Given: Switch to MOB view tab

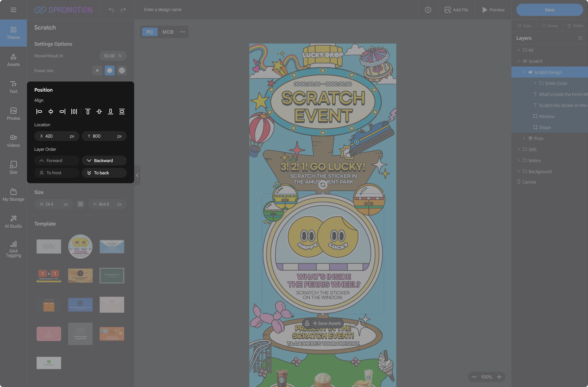Looking at the screenshot, I should pos(168,32).
